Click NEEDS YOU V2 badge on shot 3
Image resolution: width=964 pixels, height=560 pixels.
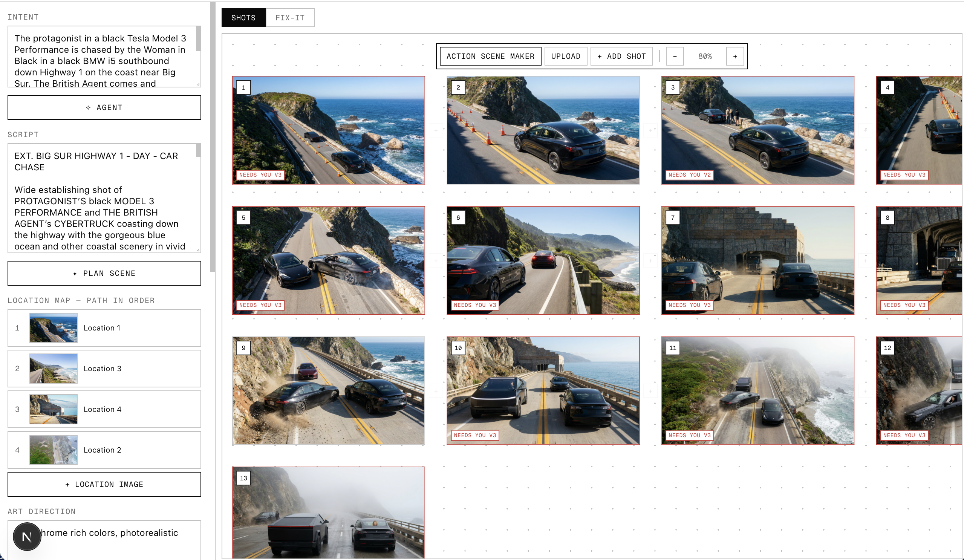click(689, 175)
